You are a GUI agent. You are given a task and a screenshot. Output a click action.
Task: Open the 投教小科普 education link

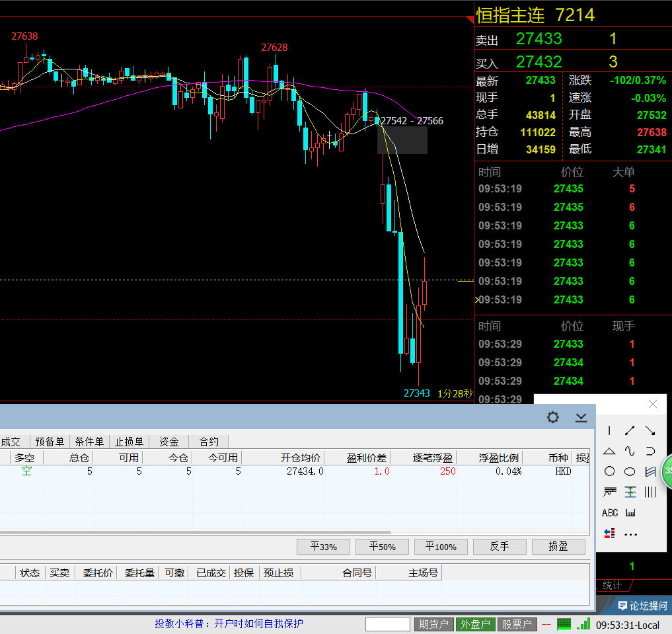coord(229,623)
